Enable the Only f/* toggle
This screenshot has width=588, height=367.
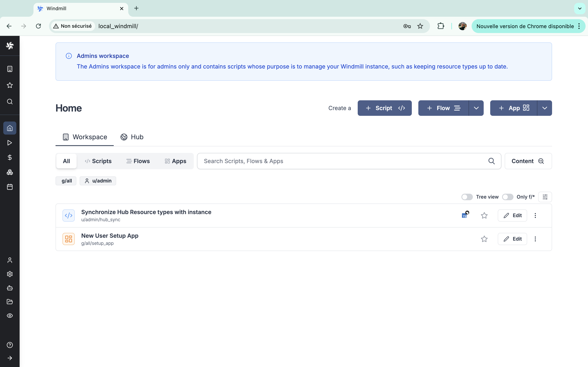coord(507,197)
